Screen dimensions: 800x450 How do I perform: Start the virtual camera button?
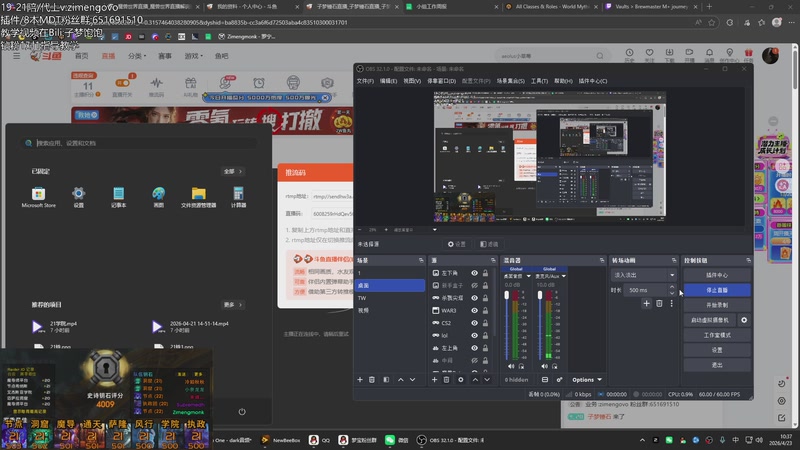point(710,320)
